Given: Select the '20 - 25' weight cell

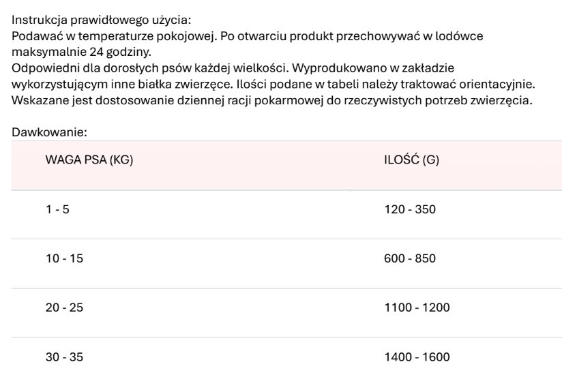Looking at the screenshot, I should (64, 307).
